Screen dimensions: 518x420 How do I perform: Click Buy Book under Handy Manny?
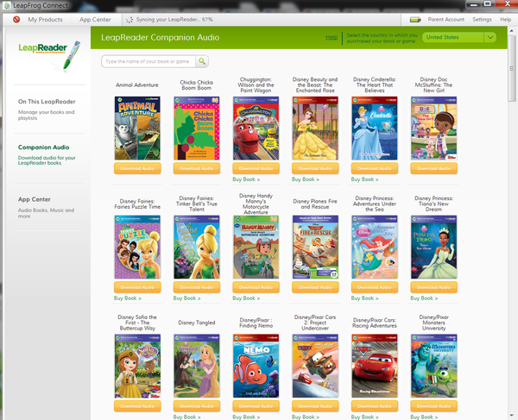pos(246,298)
